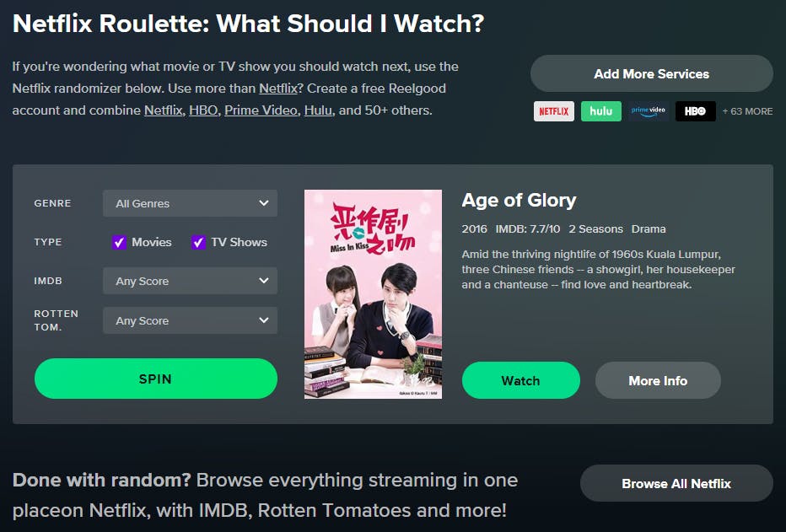
Task: Click the Netflix service logo icon
Action: point(554,111)
